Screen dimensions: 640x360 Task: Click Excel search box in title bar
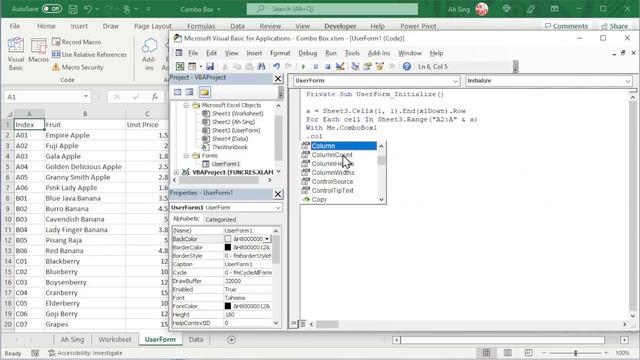pyautogui.click(x=332, y=9)
